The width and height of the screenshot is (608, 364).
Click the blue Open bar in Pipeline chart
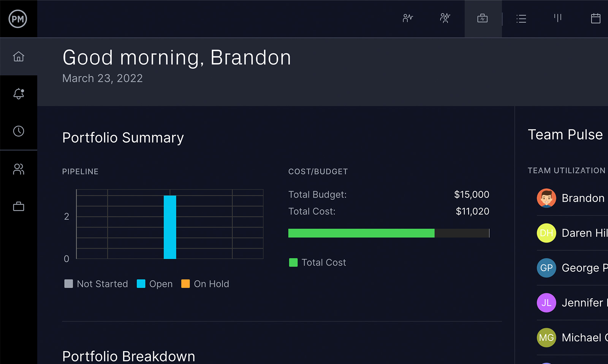click(x=169, y=227)
